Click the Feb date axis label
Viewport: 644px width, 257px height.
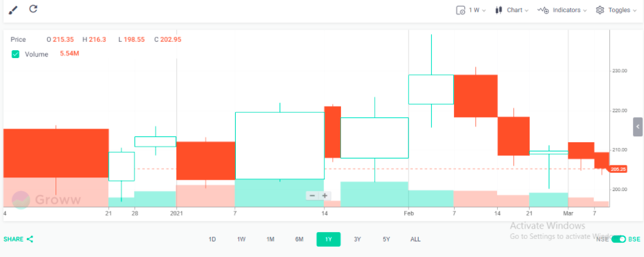point(408,213)
